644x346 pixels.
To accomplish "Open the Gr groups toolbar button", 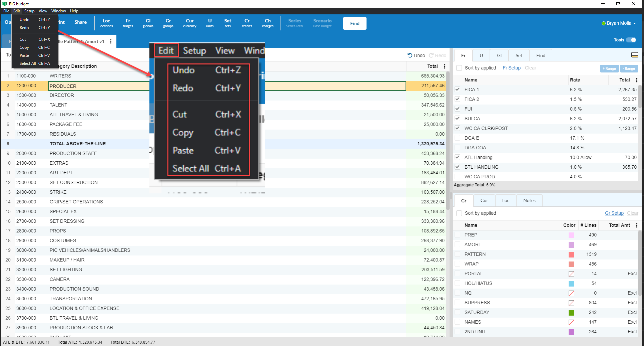I will (x=168, y=23).
